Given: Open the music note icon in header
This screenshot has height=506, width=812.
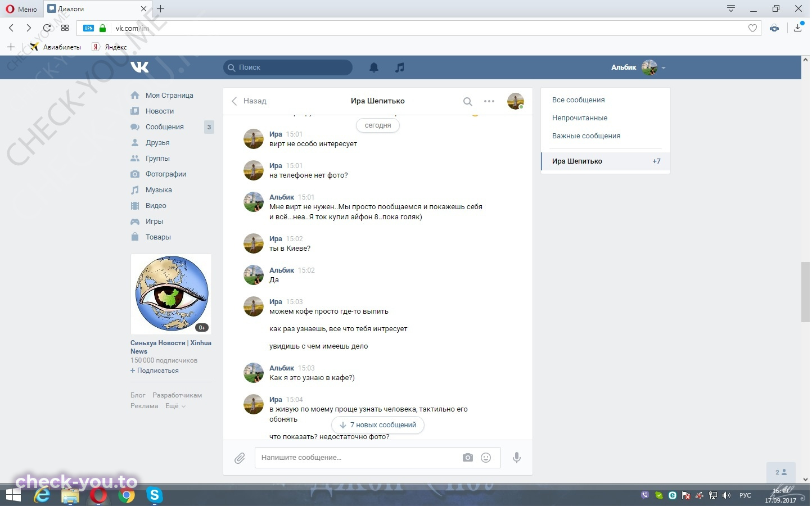Looking at the screenshot, I should pos(399,67).
